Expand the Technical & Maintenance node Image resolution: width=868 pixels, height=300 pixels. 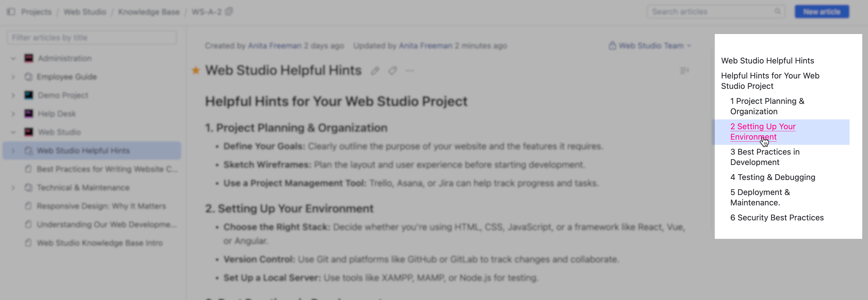click(13, 187)
